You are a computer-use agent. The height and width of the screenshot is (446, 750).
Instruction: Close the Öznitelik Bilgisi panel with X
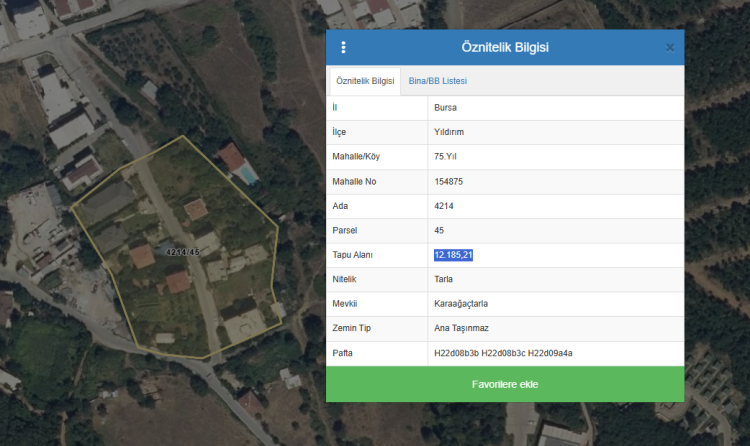669,47
